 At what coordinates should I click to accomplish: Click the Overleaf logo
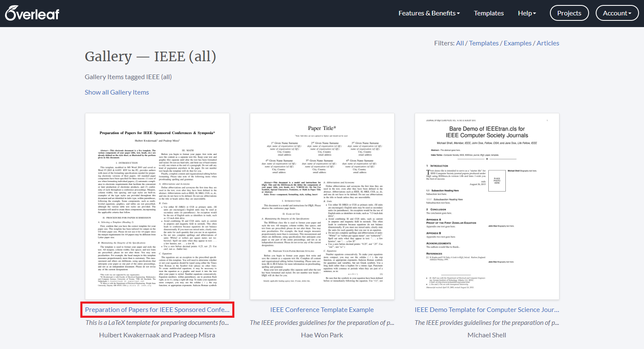point(32,13)
